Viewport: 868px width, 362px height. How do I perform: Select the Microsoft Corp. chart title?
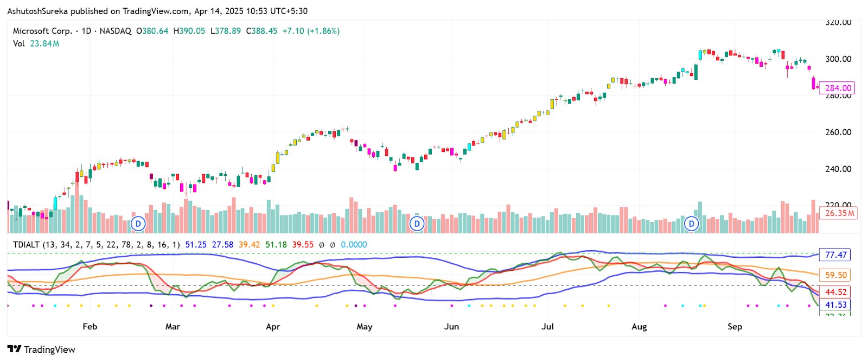[42, 31]
